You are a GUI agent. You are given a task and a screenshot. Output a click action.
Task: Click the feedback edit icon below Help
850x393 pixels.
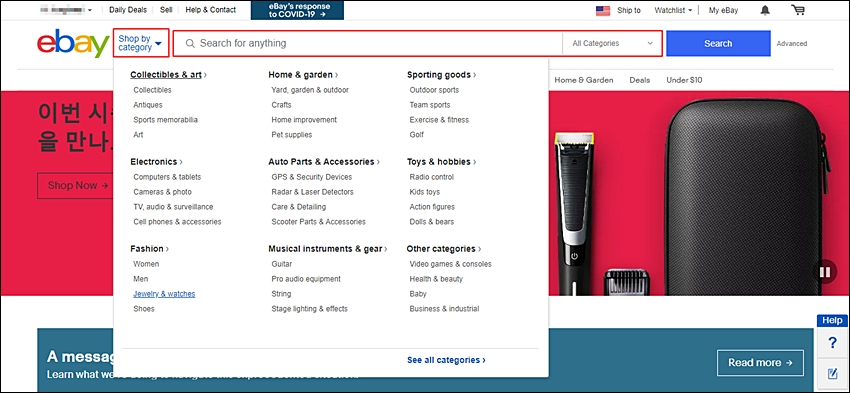point(833,373)
